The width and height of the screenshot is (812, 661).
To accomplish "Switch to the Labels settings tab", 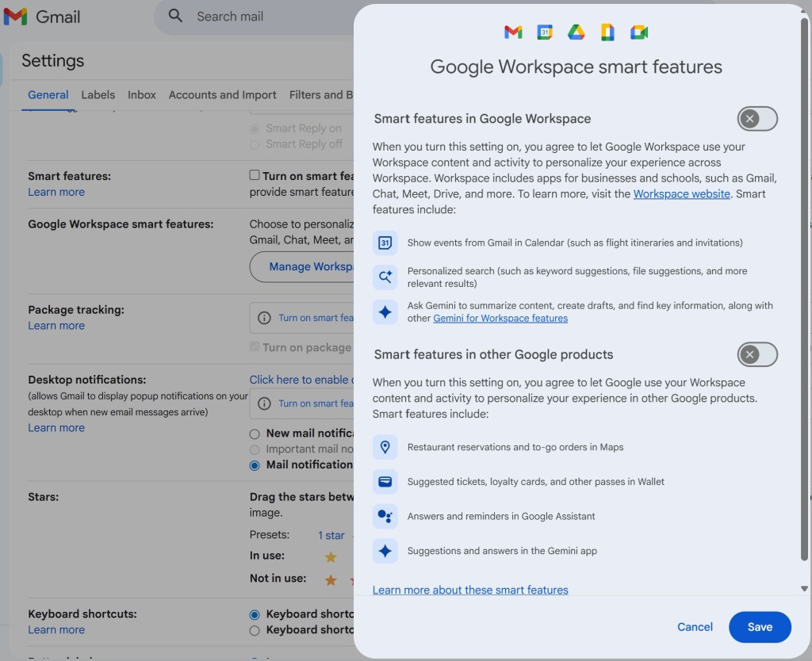I will point(98,94).
